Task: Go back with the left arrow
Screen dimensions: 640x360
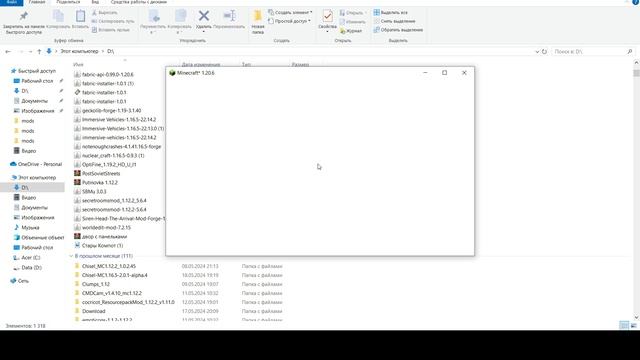Action: click(x=8, y=51)
